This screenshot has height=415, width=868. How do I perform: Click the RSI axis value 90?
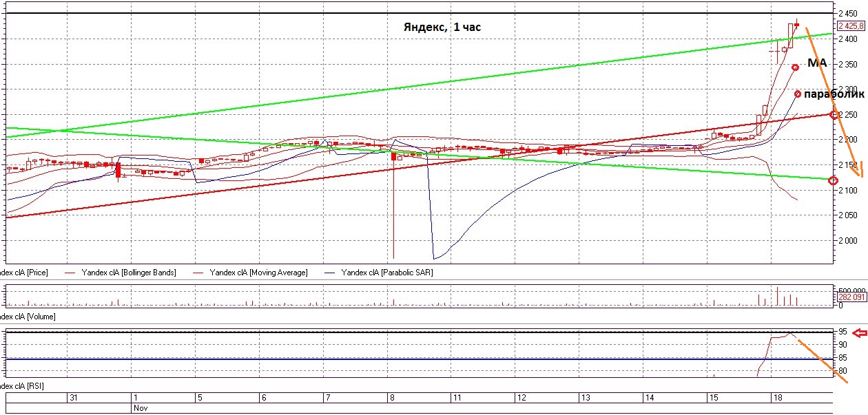tap(843, 345)
